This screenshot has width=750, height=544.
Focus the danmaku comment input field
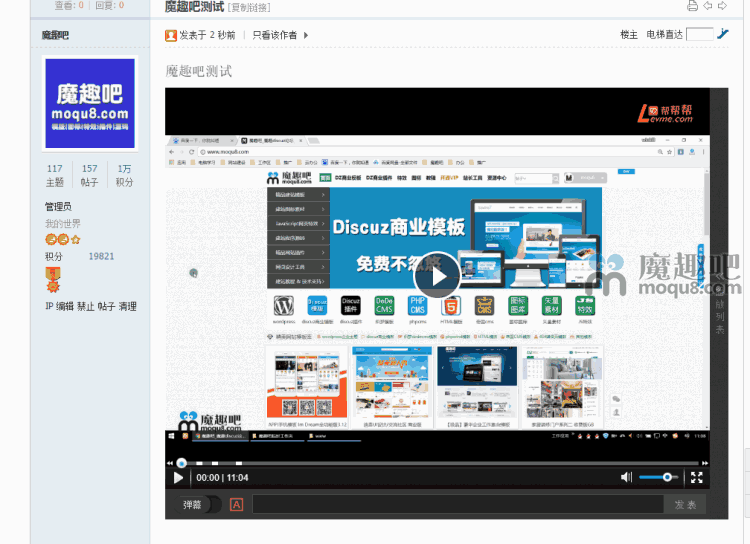(458, 504)
